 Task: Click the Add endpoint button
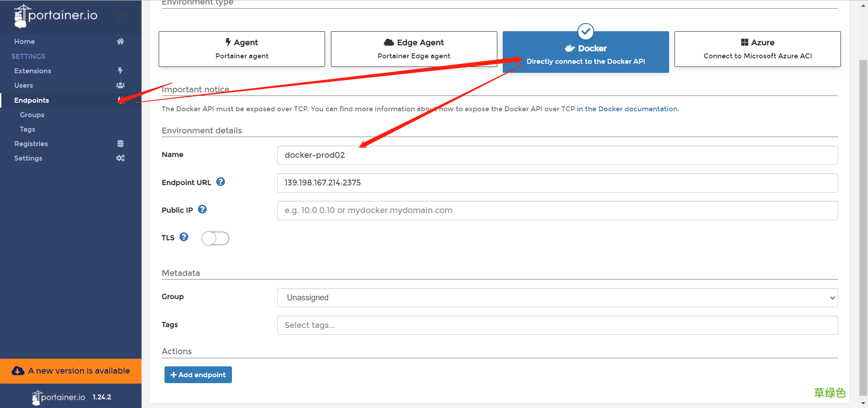pyautogui.click(x=198, y=375)
